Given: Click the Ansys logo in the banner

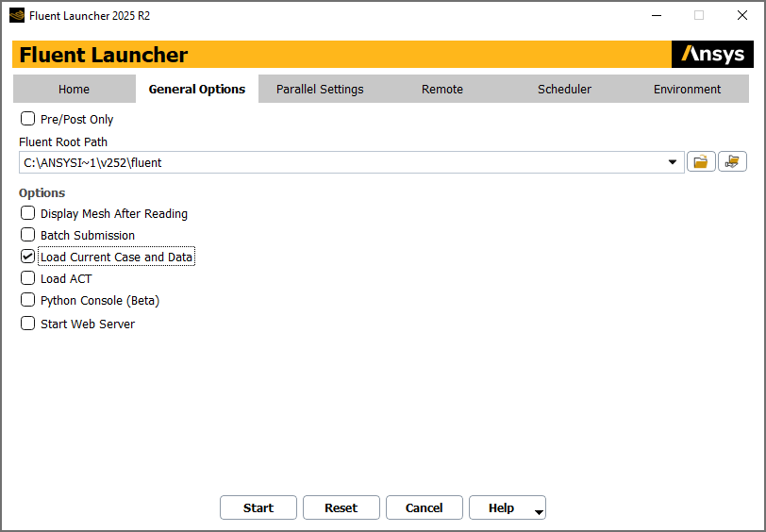Looking at the screenshot, I should [713, 54].
